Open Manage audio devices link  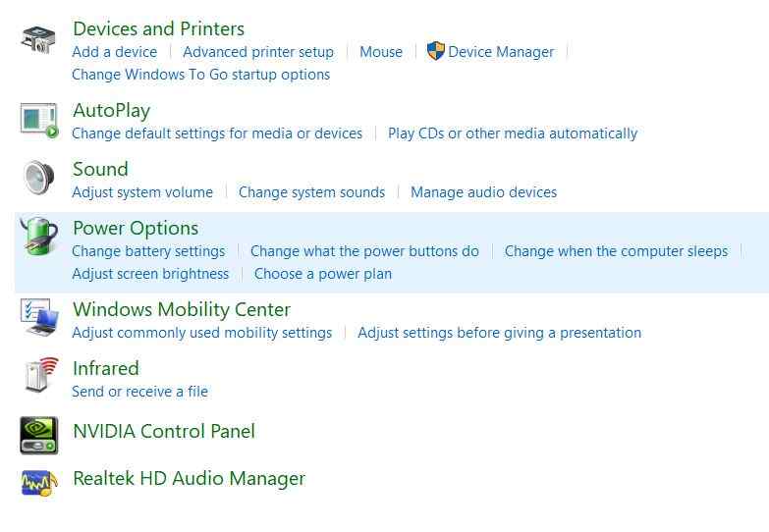click(483, 192)
